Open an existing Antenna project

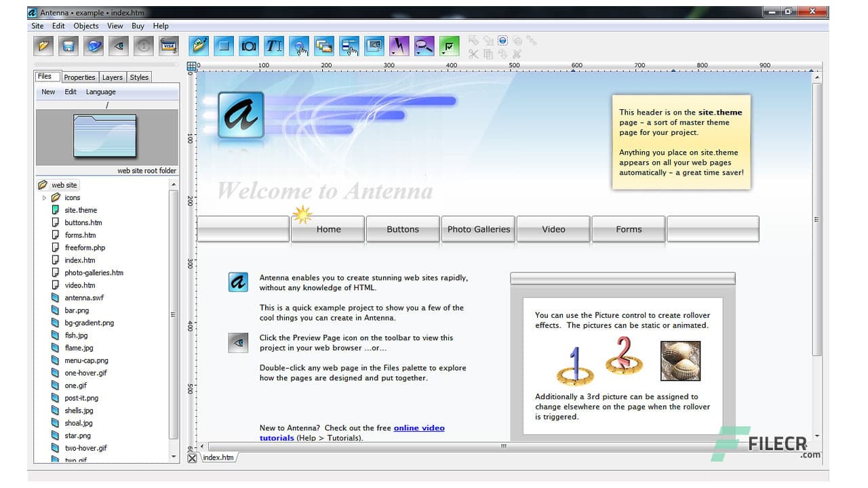coord(42,45)
